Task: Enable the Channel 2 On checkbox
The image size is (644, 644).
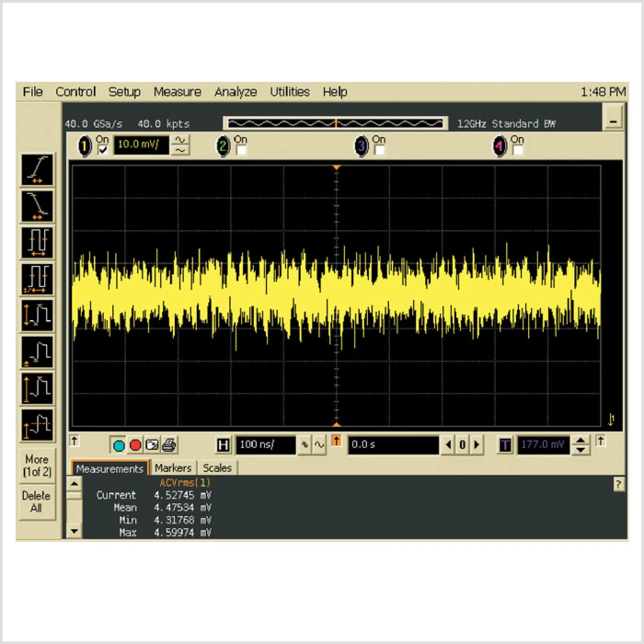Action: tap(241, 150)
